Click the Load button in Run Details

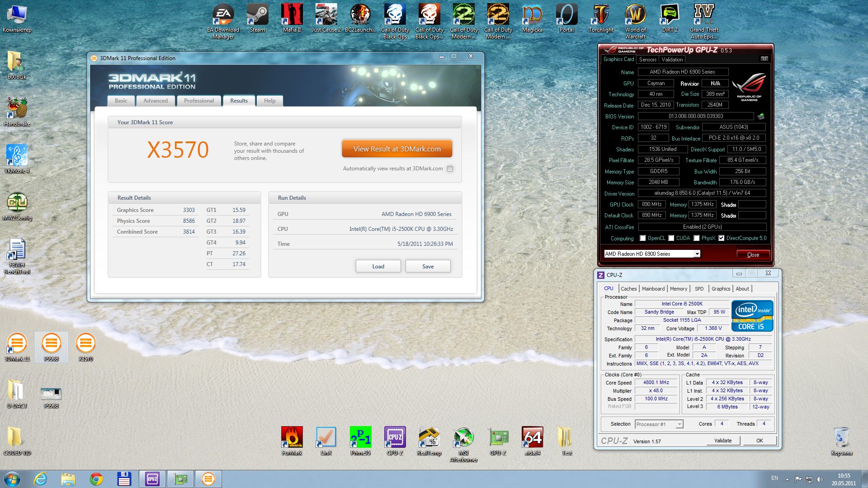(378, 266)
